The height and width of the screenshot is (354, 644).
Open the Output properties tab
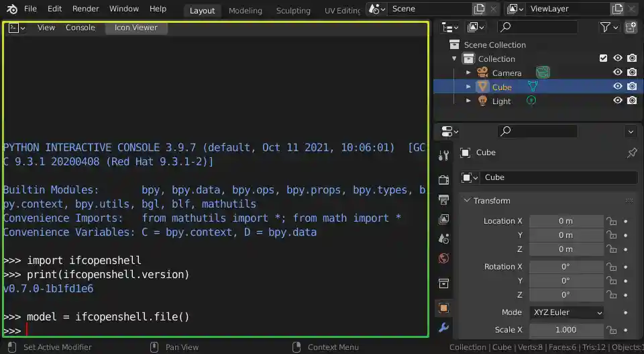[x=443, y=200]
